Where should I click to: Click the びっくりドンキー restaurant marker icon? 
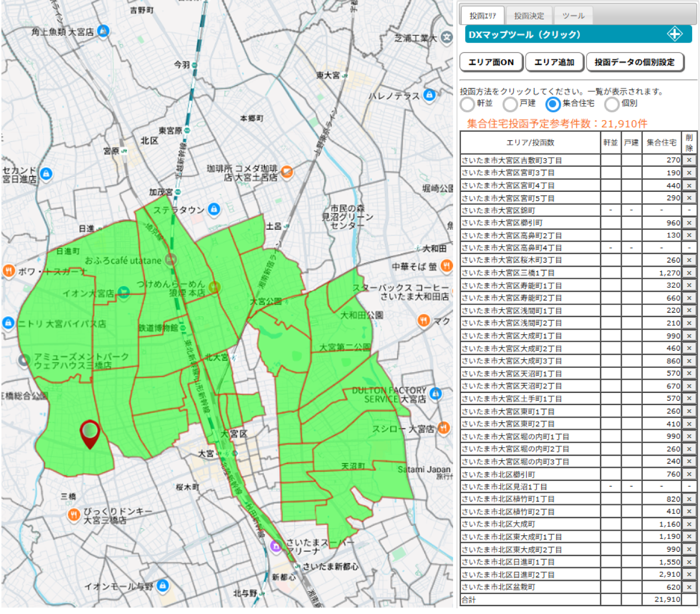(73, 515)
